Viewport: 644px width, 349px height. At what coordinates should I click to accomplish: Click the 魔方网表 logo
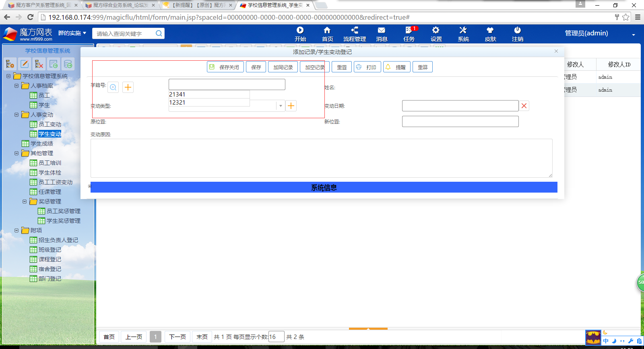[28, 34]
